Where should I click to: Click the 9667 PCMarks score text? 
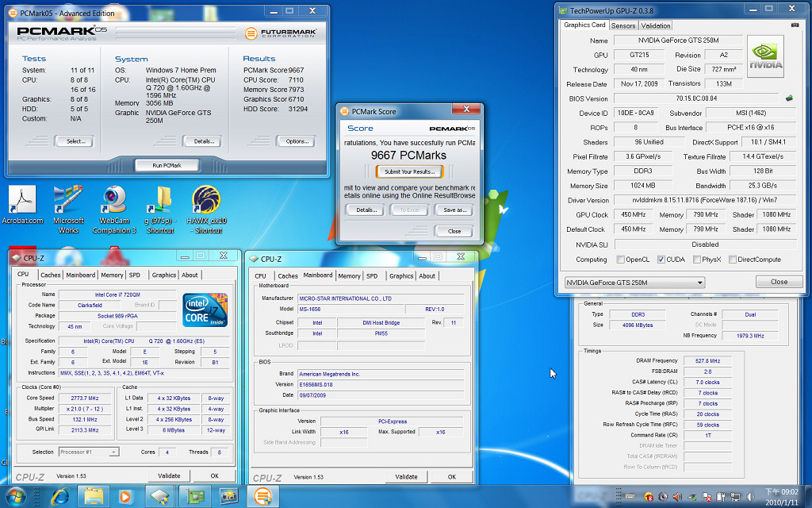408,155
